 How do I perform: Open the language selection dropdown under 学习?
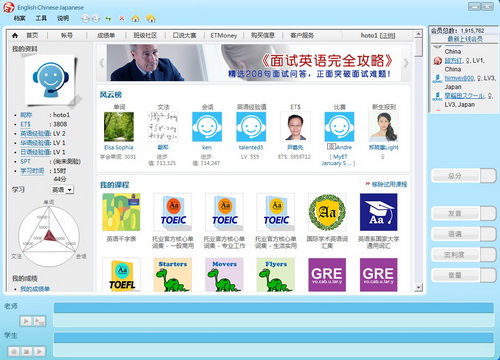pos(62,190)
